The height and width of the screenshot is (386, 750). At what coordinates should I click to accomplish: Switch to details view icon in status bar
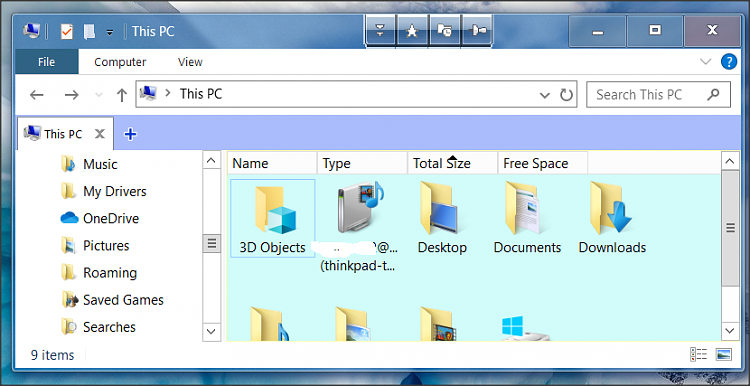(x=699, y=354)
